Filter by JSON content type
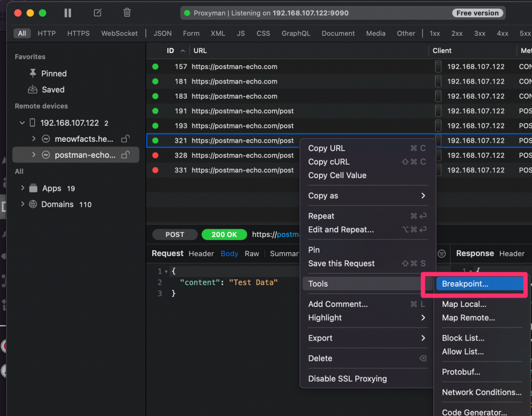Viewport: 532px width, 416px height. coord(163,33)
